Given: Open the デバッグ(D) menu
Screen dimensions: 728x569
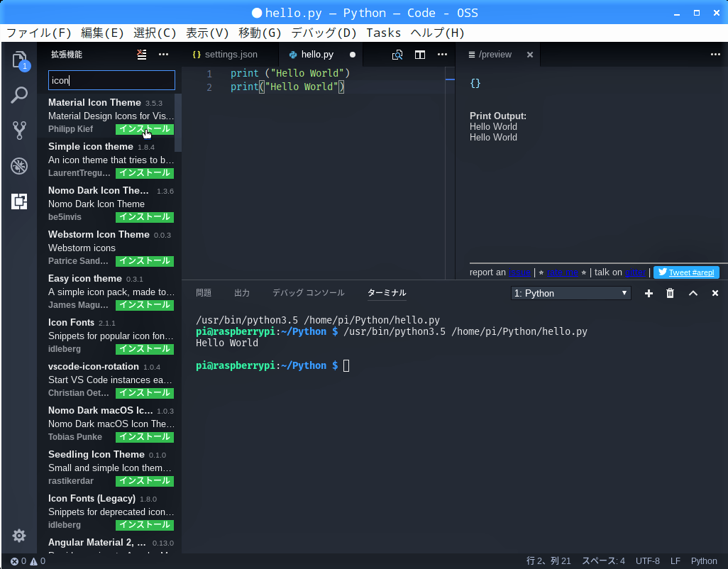Looking at the screenshot, I should point(324,33).
